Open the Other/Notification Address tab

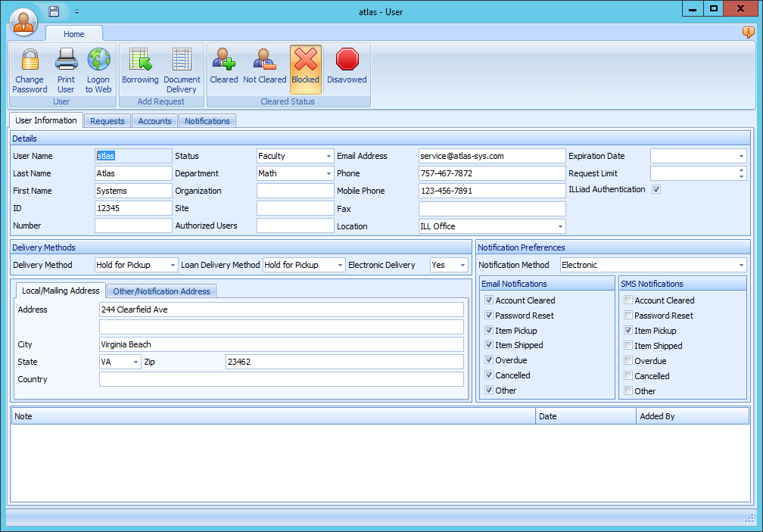tap(161, 291)
